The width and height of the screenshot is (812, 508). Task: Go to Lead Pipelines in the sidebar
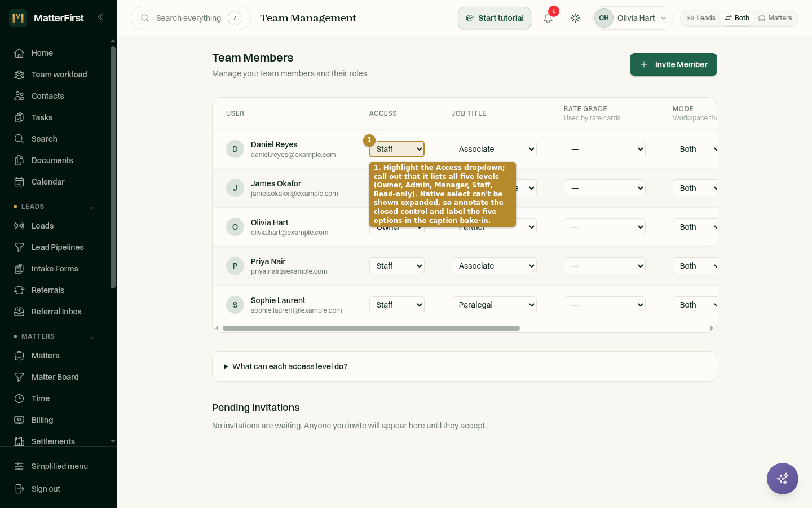[x=54, y=247]
